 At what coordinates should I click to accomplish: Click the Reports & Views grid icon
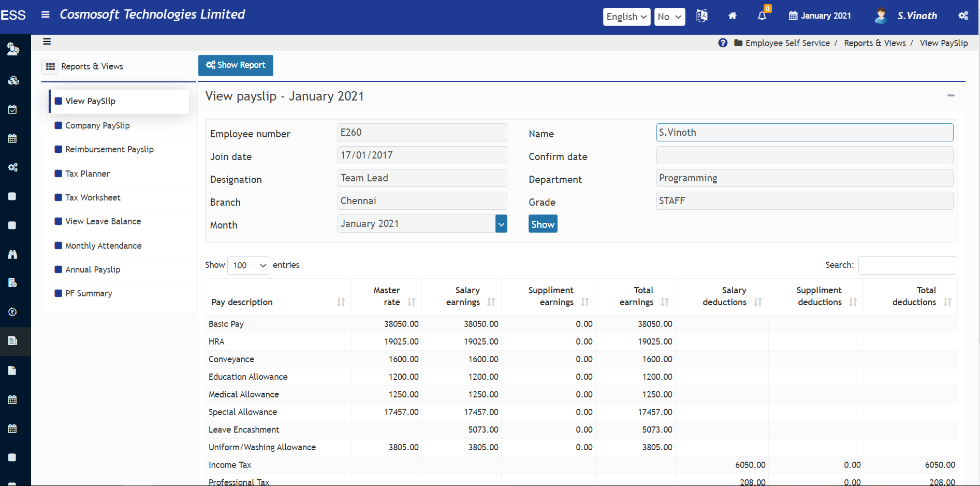pos(50,66)
